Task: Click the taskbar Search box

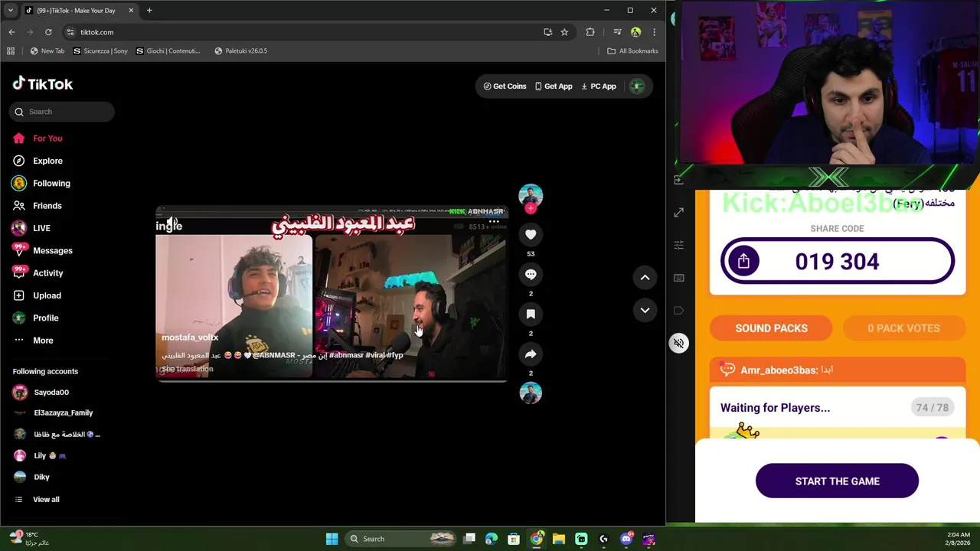Action: coord(402,539)
